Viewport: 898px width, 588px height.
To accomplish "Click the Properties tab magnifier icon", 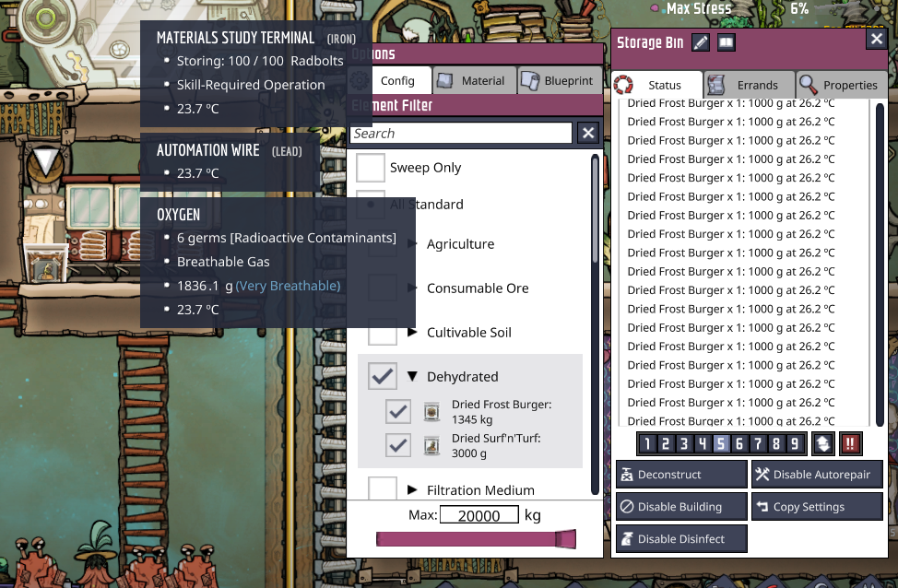I will (808, 85).
